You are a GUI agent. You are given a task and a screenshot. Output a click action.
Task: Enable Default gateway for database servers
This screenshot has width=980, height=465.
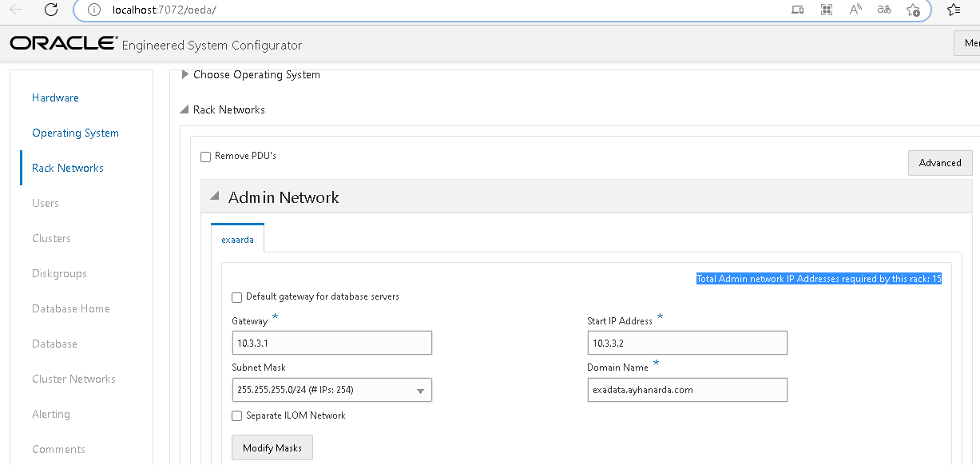236,297
